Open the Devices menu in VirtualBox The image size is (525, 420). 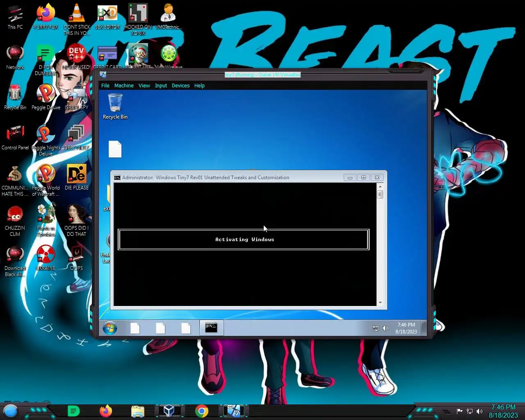pyautogui.click(x=180, y=86)
